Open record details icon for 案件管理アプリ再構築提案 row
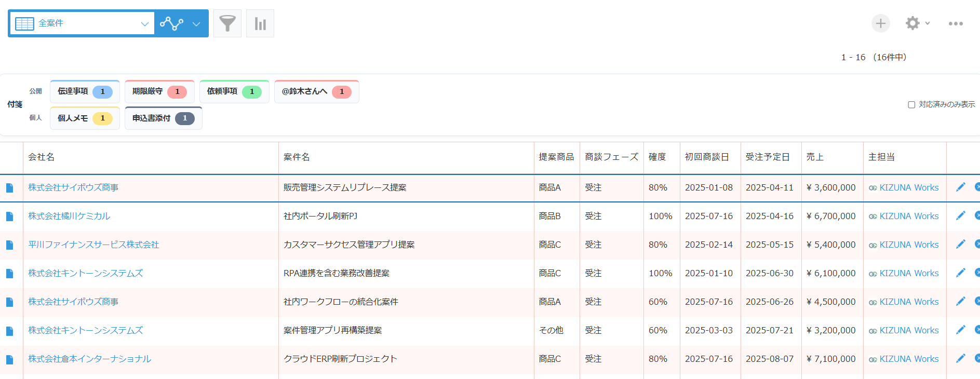The image size is (980, 379). tap(9, 331)
